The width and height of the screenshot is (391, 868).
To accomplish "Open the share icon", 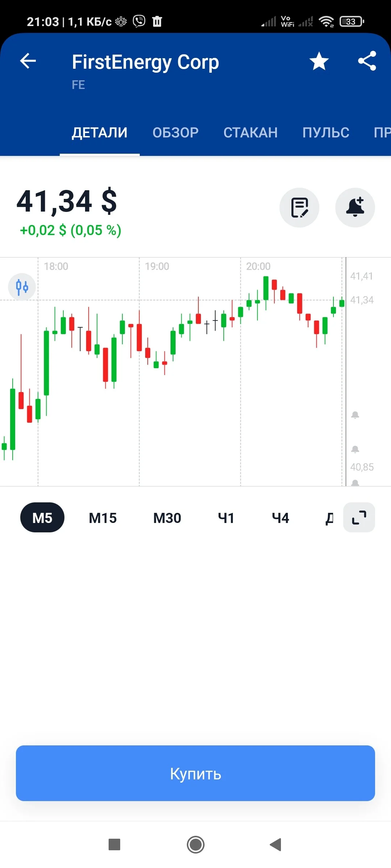I will point(367,61).
